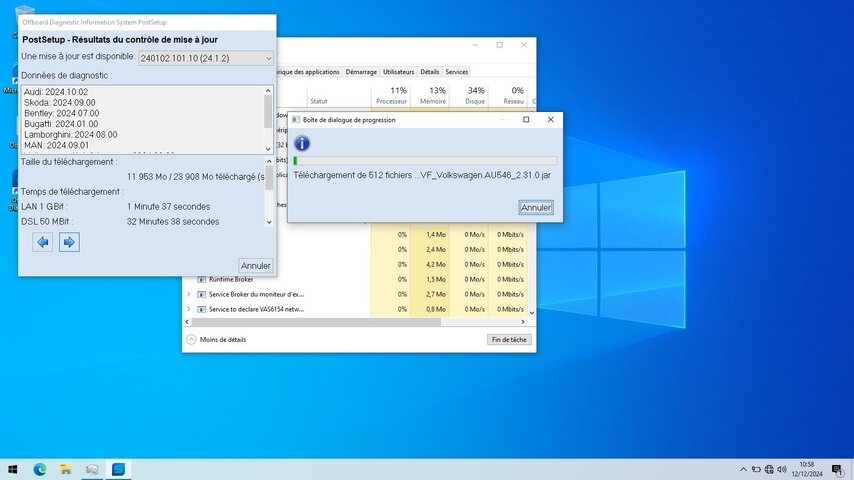
Task: Select the Audi: 2024.10.02 line
Action: coord(56,92)
